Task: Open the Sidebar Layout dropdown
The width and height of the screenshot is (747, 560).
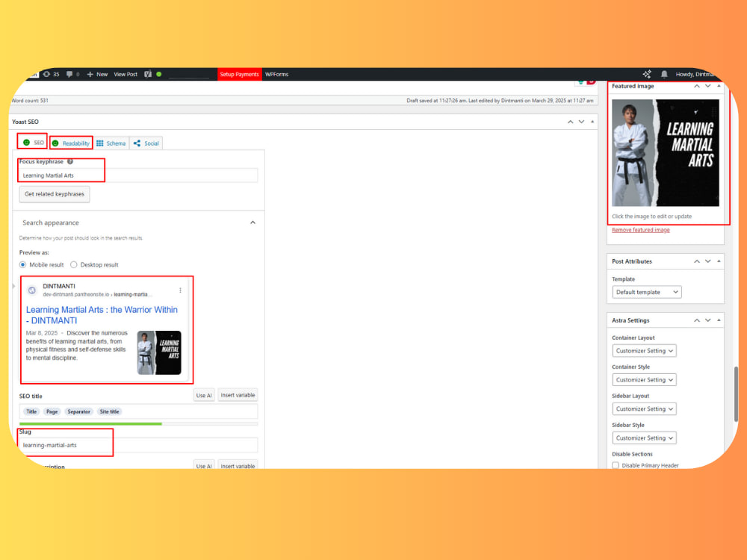Action: [x=644, y=409]
